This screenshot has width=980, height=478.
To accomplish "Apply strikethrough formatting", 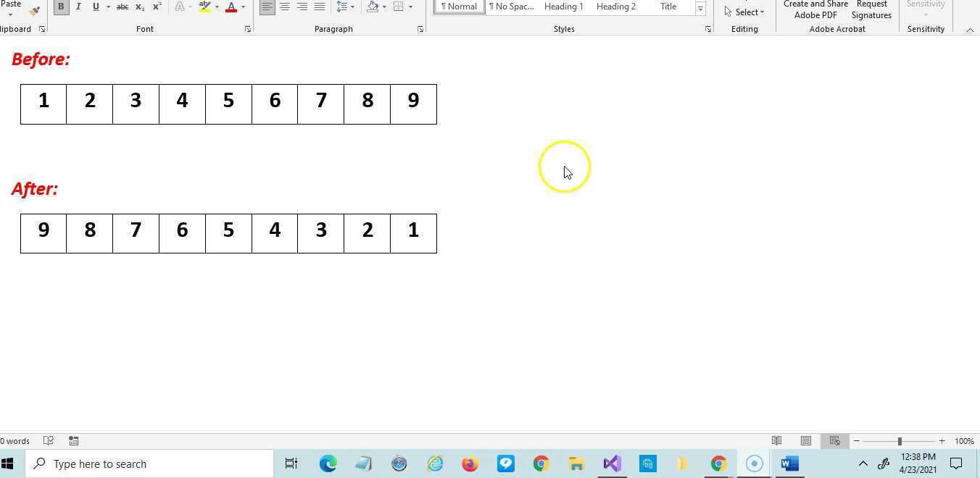I will (122, 7).
